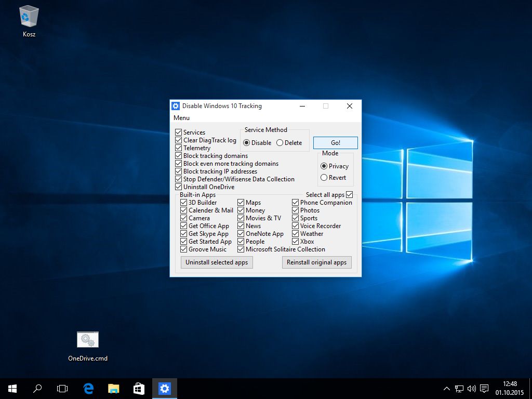This screenshot has width=532, height=399.
Task: Toggle Get Office App checkbox
Action: pos(183,225)
